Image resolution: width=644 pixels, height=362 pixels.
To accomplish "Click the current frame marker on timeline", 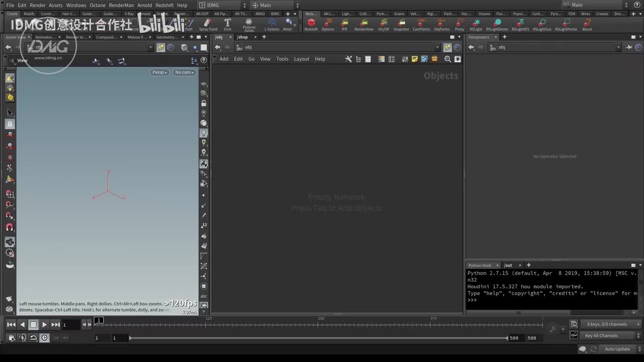I will tap(99, 320).
